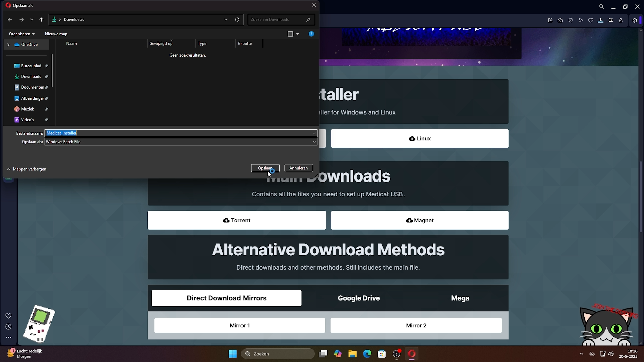Close the Opslaan als dialog
This screenshot has width=644, height=362.
(314, 5)
